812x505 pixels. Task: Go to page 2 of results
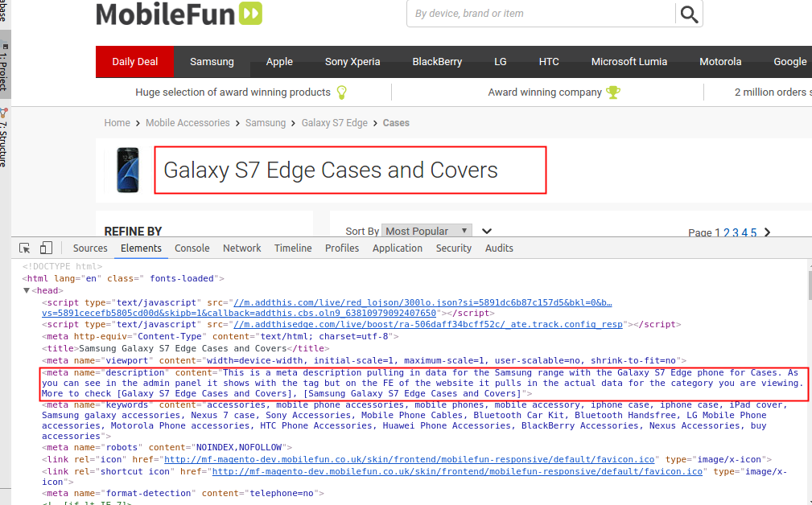coord(726,233)
